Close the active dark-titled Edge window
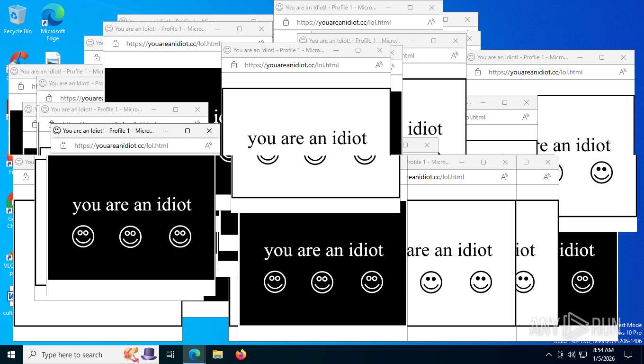This screenshot has width=644, height=364. click(209, 130)
